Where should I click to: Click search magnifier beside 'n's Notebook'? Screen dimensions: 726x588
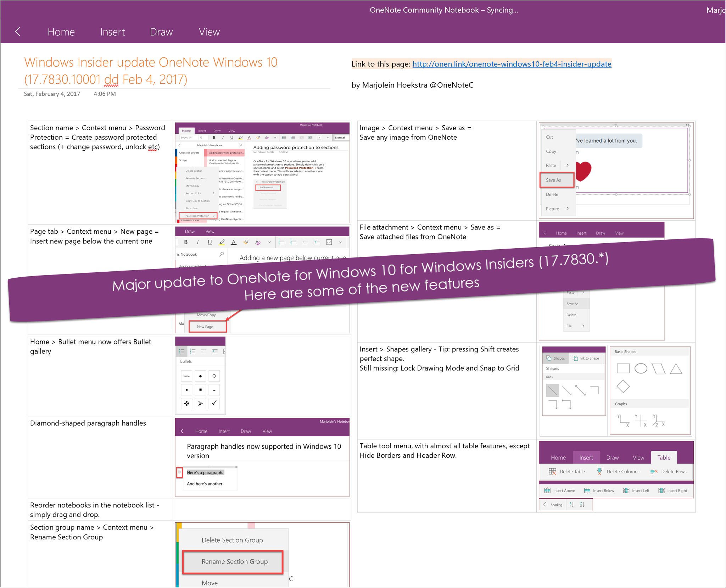click(222, 254)
